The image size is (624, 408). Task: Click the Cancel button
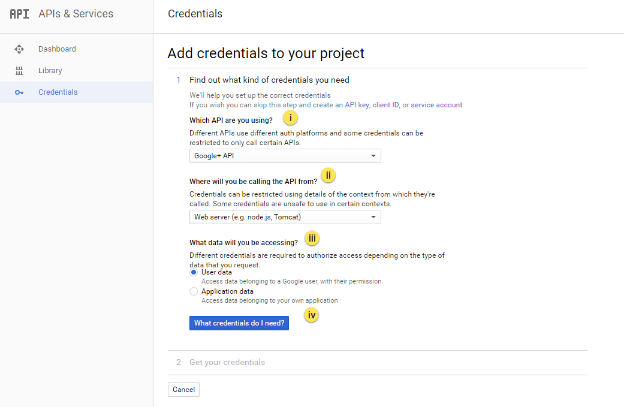click(x=184, y=389)
